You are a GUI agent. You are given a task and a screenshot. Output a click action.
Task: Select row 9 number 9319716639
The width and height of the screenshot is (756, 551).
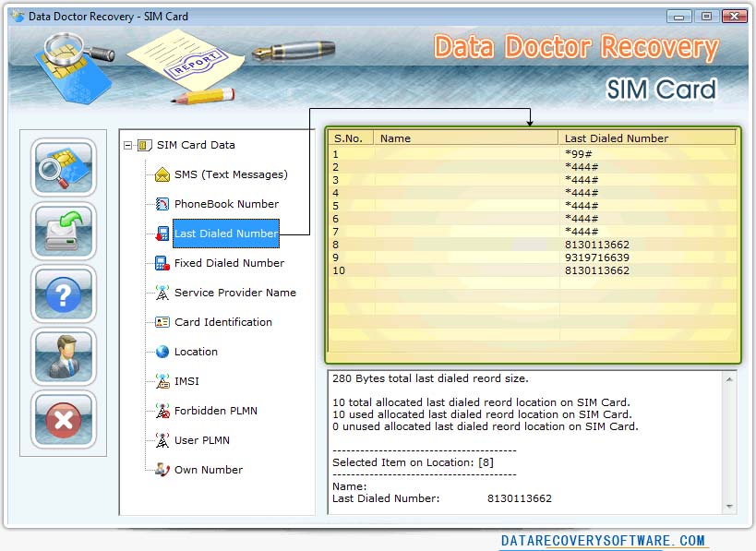click(534, 258)
